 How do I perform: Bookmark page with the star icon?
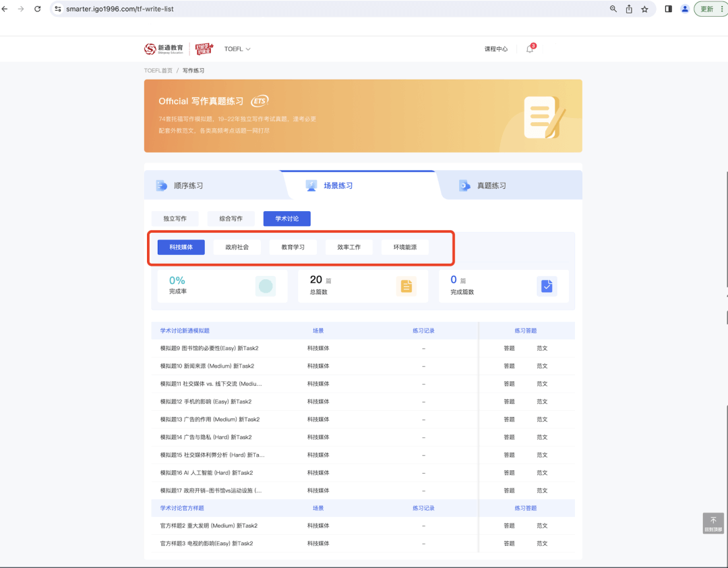644,9
